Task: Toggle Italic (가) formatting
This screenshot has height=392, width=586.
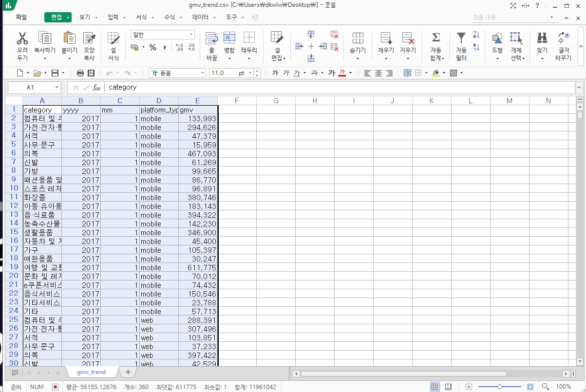Action: (286, 73)
